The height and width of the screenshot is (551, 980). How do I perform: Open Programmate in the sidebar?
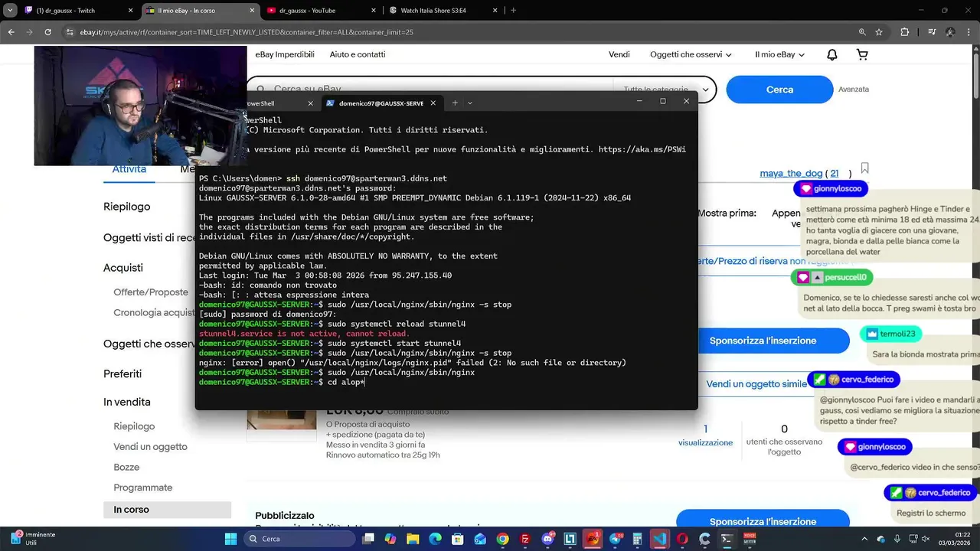click(x=143, y=488)
